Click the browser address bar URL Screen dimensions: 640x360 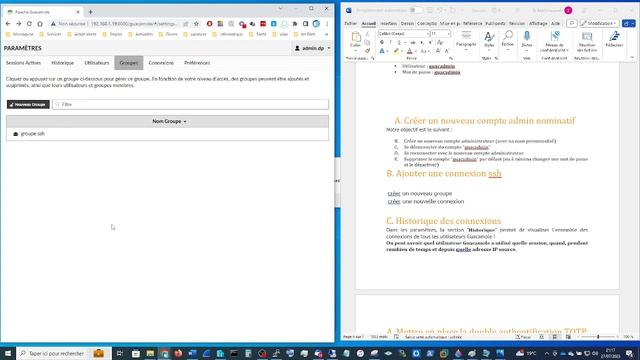(x=134, y=24)
